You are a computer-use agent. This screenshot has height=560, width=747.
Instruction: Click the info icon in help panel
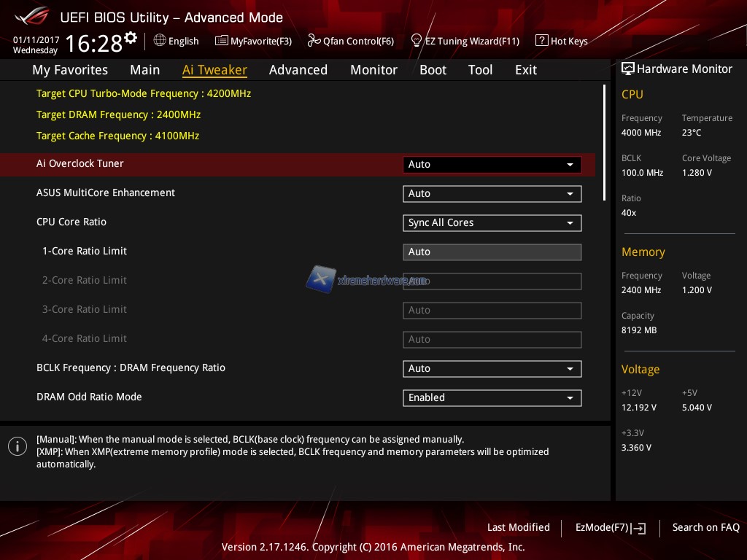[x=18, y=446]
